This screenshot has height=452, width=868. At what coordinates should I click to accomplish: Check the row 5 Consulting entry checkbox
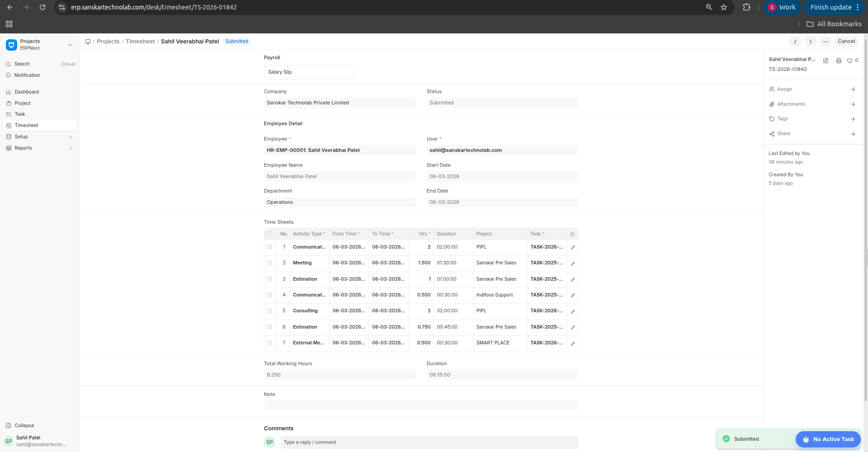click(270, 311)
